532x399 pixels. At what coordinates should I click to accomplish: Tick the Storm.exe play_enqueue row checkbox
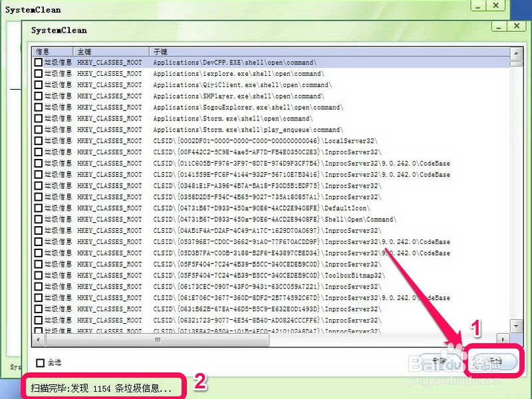pyautogui.click(x=39, y=129)
